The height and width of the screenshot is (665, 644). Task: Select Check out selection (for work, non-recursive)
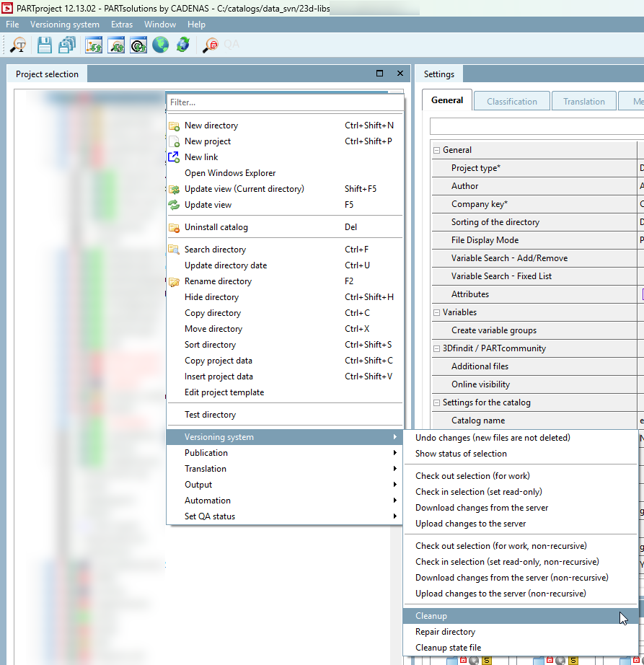(x=521, y=546)
